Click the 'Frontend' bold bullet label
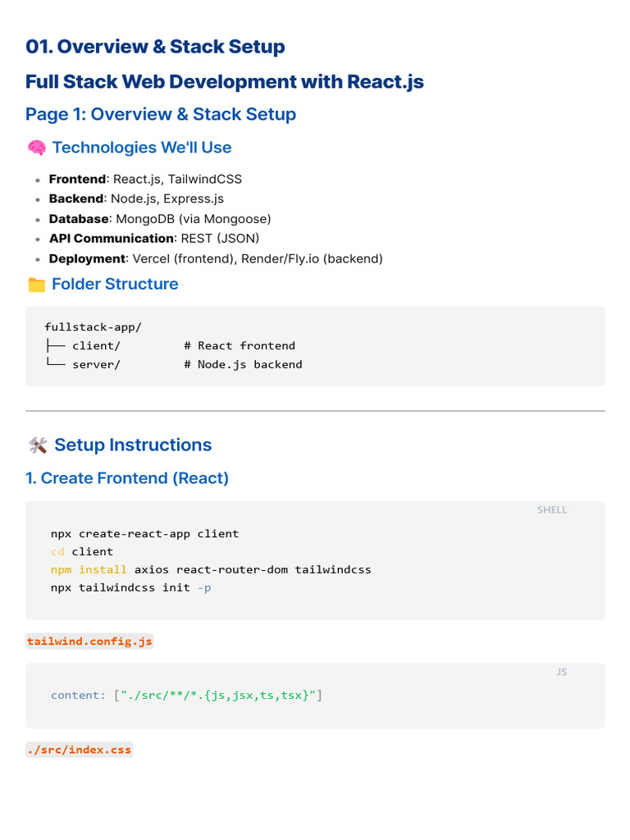Screen dimensions: 630x840 tap(77, 179)
